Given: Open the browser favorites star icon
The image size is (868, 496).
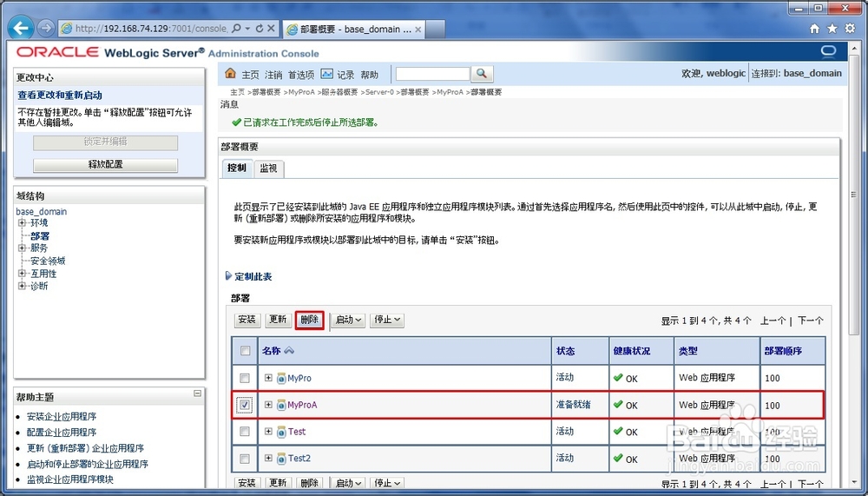Looking at the screenshot, I should coord(832,29).
